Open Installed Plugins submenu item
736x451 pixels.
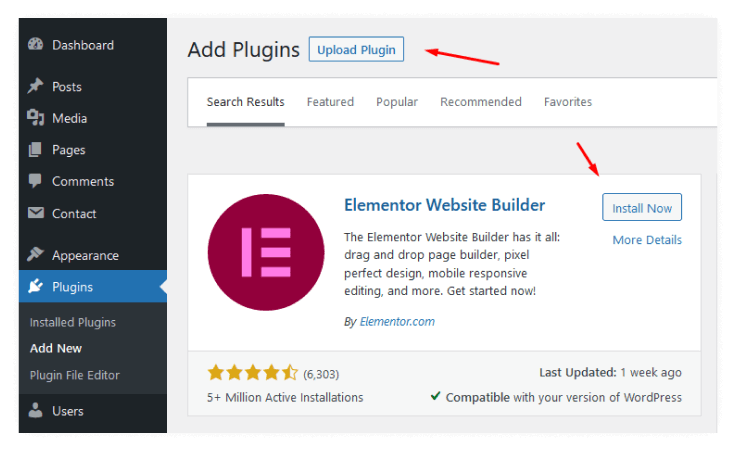[73, 322]
